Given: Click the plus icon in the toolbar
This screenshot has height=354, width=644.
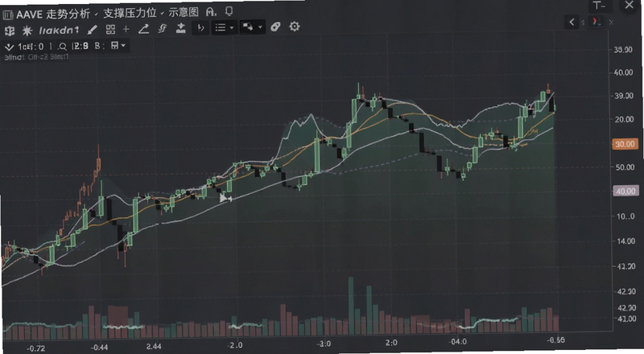Looking at the screenshot, I should 126,29.
